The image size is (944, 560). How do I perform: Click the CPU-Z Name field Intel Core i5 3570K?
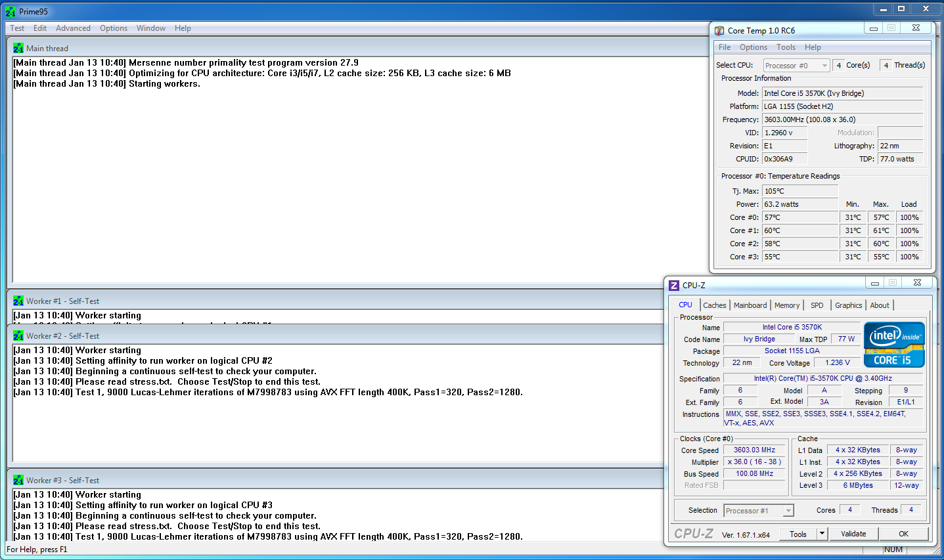pyautogui.click(x=792, y=327)
